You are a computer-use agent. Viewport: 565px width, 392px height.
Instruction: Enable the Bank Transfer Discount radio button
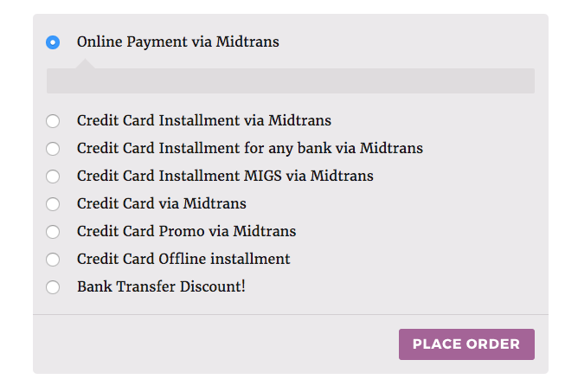(54, 287)
